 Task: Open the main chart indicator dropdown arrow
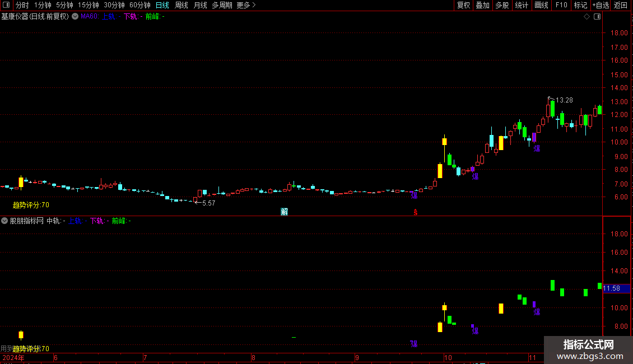[x=75, y=17]
